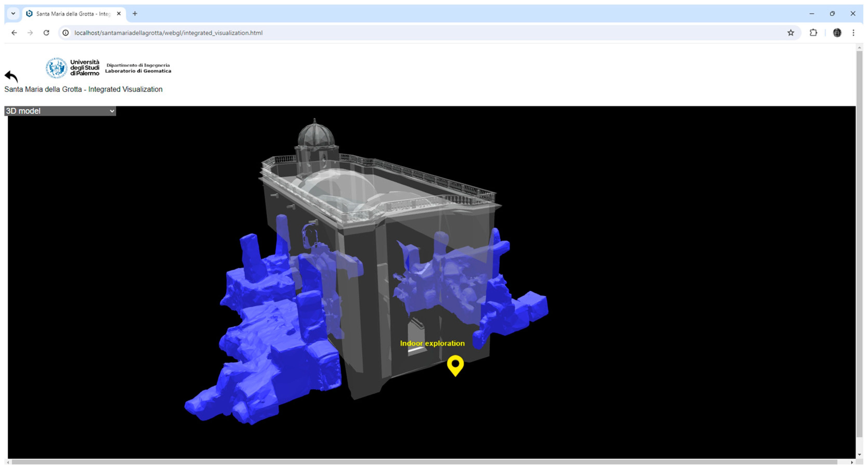Viewport: 868px width, 470px height.
Task: Click the Università degli Studi di Palermo logo
Action: tap(73, 68)
